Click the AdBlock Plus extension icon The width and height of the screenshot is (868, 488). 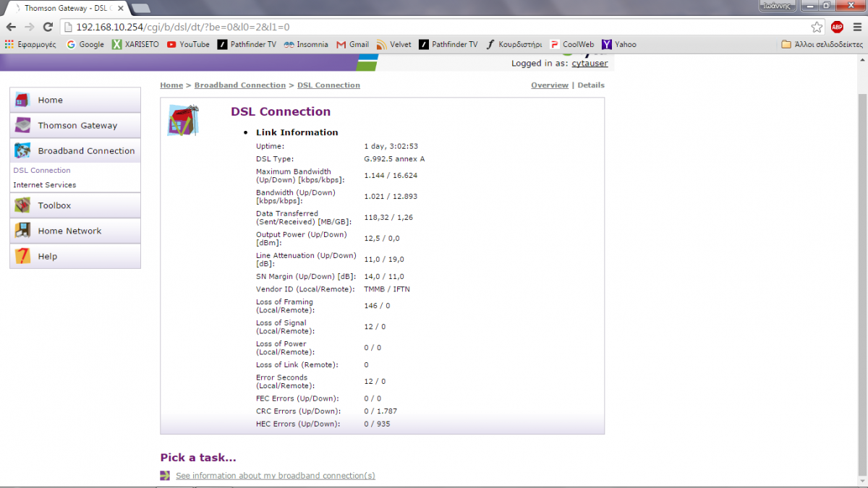point(837,27)
